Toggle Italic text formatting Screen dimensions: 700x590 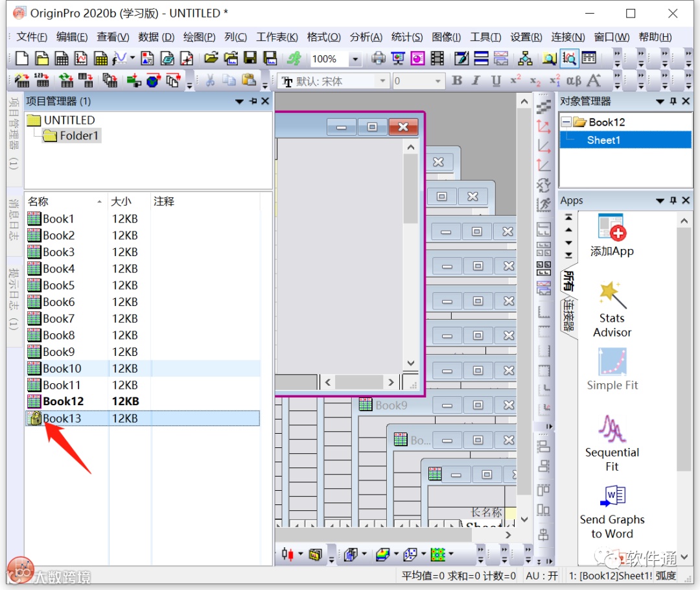(x=476, y=80)
